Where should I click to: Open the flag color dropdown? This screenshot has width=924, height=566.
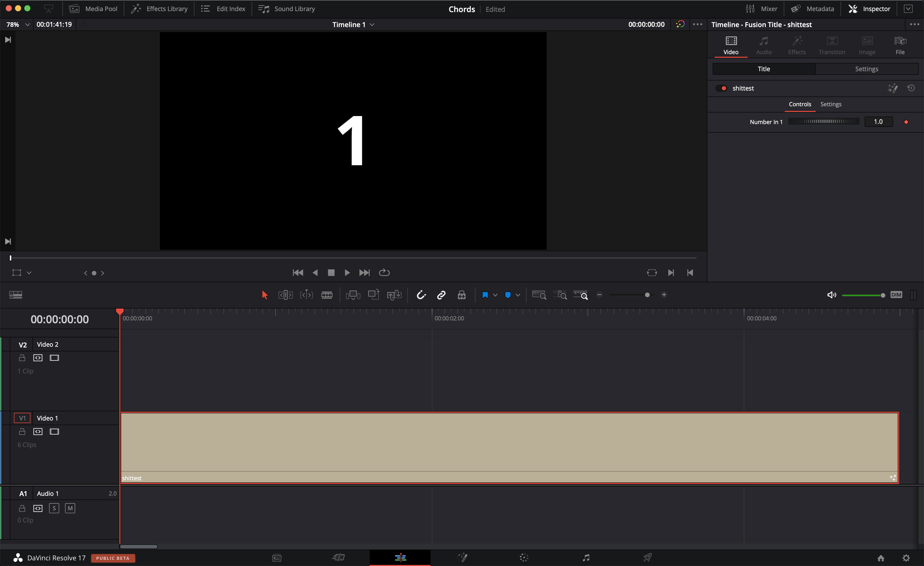[495, 295]
